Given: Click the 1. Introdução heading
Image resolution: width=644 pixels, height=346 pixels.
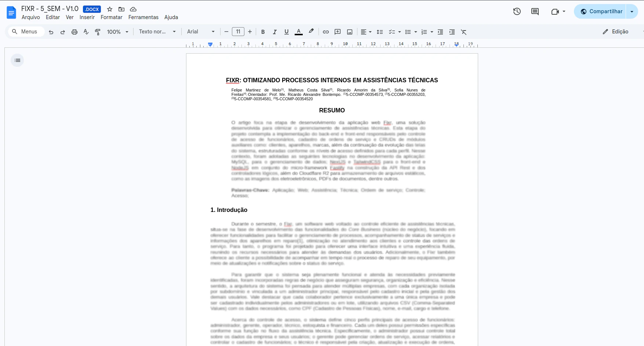Looking at the screenshot, I should click(229, 210).
